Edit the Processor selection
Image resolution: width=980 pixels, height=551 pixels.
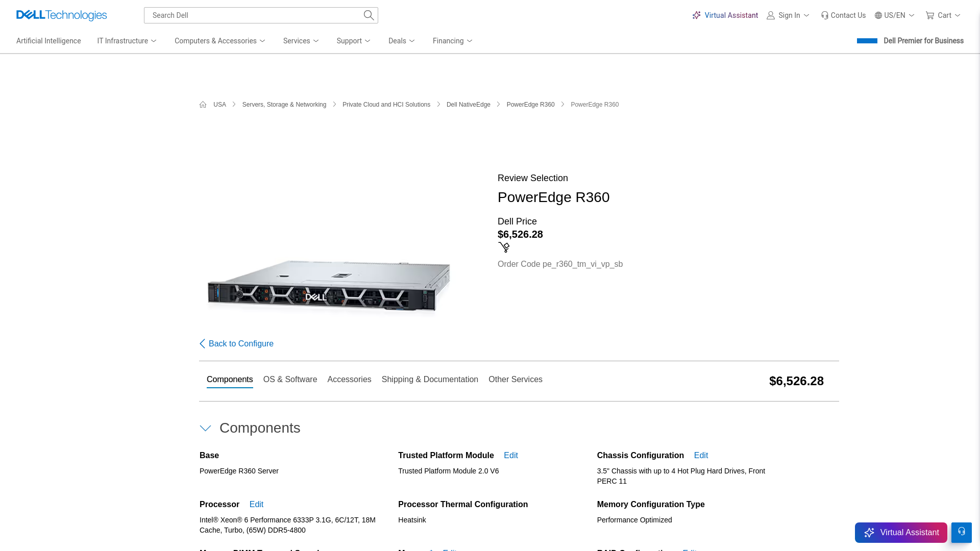pos(256,505)
